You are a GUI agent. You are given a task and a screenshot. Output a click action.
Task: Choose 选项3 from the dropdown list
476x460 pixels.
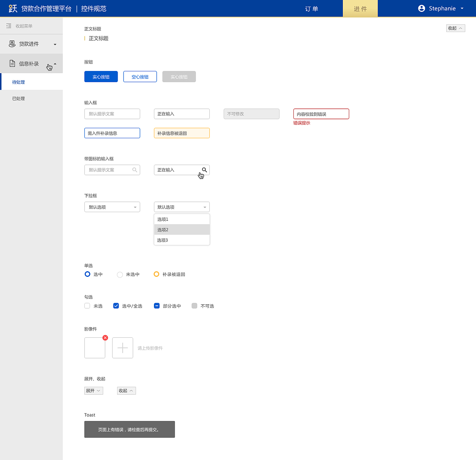click(182, 240)
